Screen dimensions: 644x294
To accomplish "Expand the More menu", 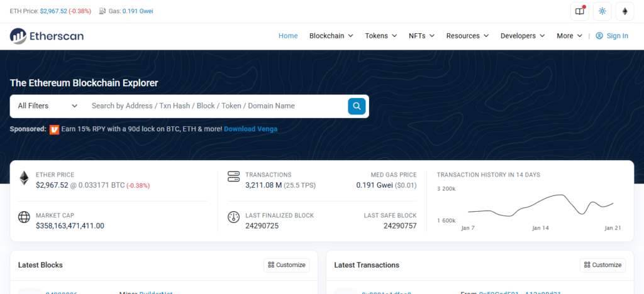I will click(569, 36).
